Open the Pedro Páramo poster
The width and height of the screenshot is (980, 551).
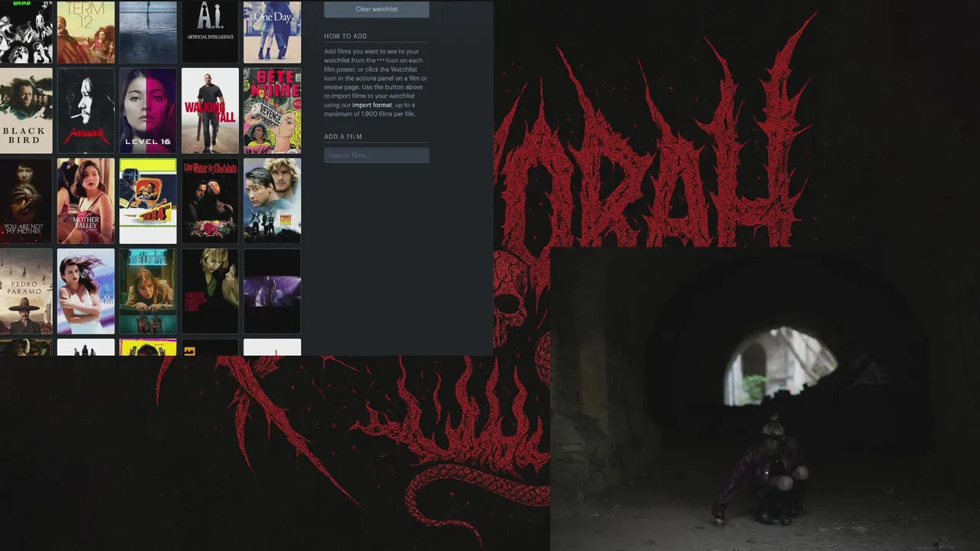click(x=25, y=292)
